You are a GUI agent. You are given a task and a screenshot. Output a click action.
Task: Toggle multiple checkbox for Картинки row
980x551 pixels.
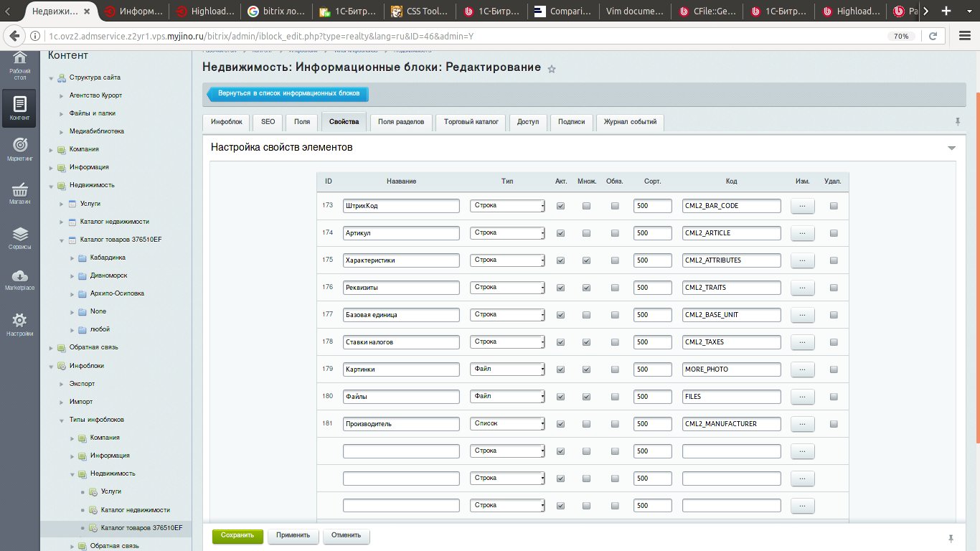point(586,369)
